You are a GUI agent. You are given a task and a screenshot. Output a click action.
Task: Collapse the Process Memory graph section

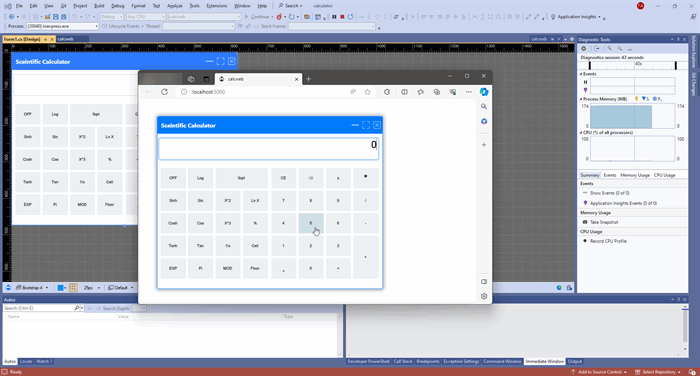(x=581, y=99)
